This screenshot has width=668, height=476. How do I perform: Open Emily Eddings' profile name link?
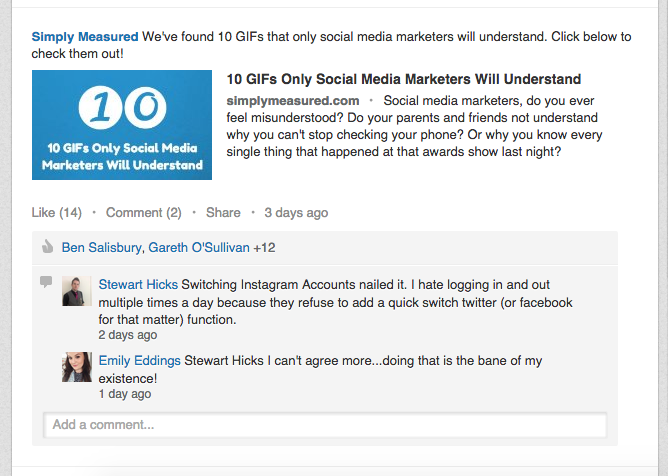pos(140,361)
